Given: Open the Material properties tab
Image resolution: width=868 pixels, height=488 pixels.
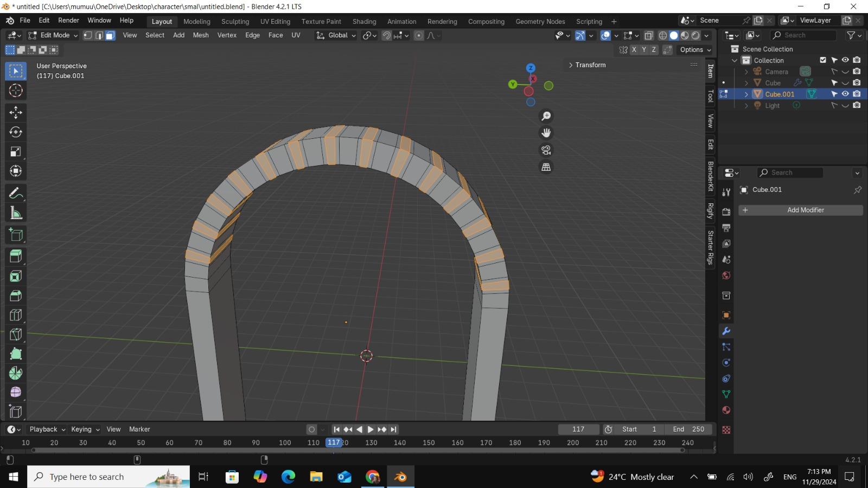Looking at the screenshot, I should point(726,410).
